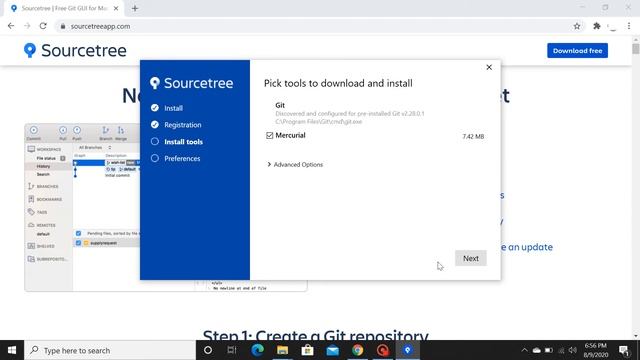Viewport: 640px width, 360px height.
Task: Select the Install tools step
Action: (x=177, y=142)
